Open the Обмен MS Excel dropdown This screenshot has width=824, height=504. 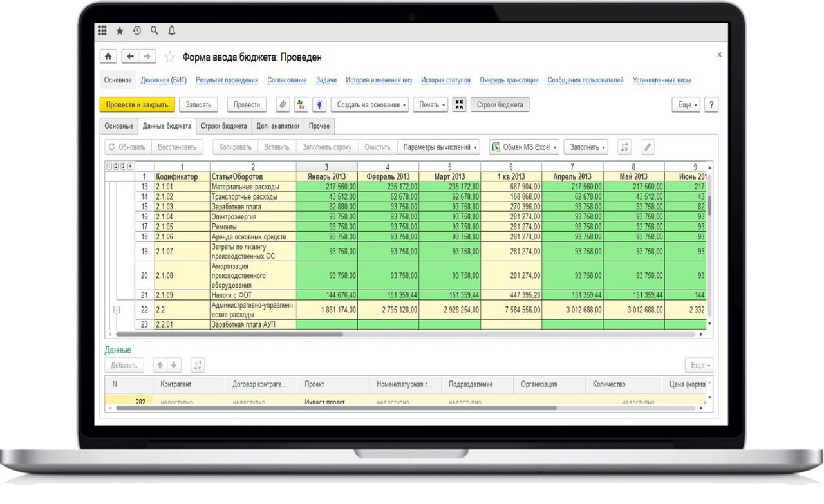(x=525, y=147)
